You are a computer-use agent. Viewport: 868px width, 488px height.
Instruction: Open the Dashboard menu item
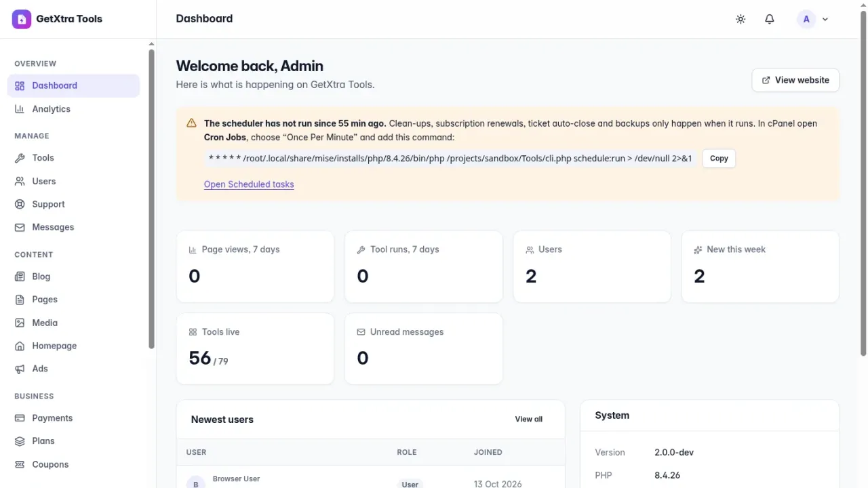pos(73,85)
